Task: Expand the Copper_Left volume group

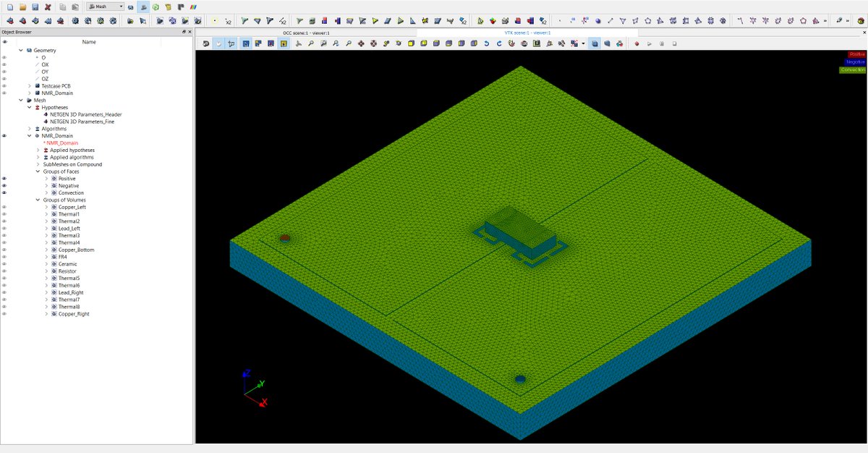Action: 46,207
